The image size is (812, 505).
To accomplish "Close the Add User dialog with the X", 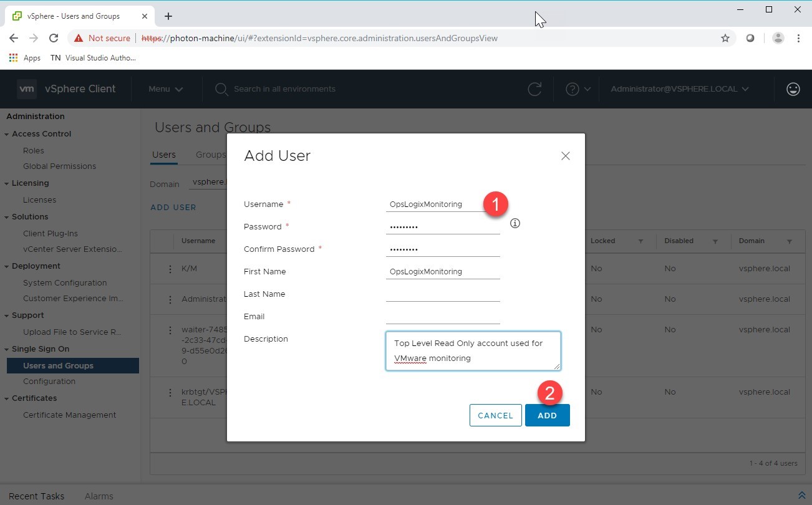I will (565, 156).
